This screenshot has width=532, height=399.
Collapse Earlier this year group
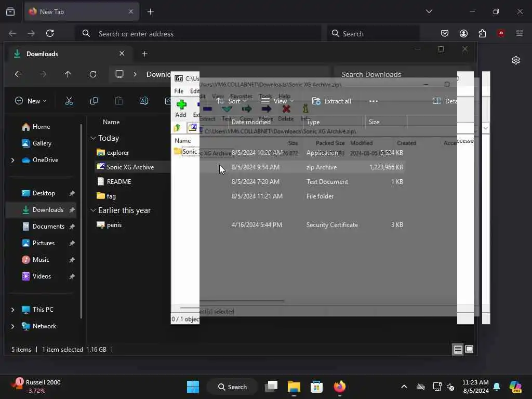pos(93,210)
